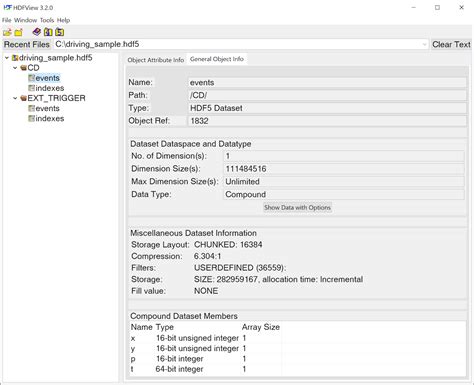Click the Open file toolbar icon
The width and height of the screenshot is (474, 385).
pos(7,32)
